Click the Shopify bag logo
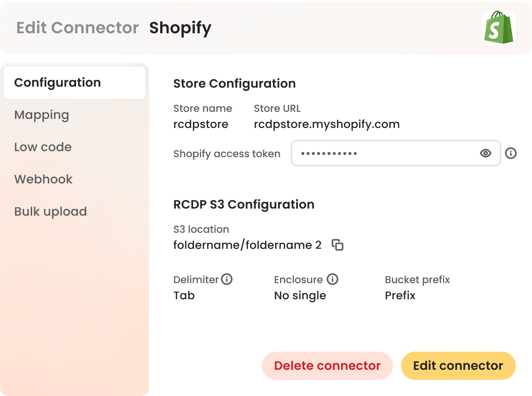Viewport: 532px width, 396px height. 498,27
